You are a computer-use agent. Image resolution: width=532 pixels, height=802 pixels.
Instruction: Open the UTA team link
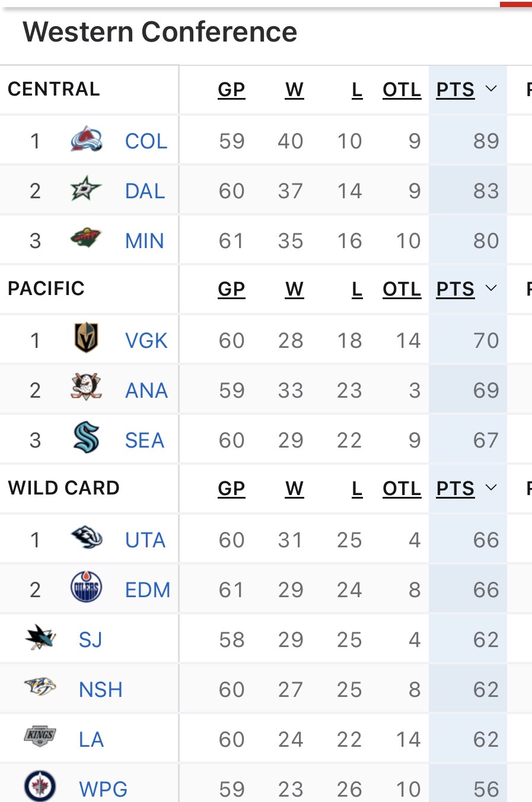(145, 540)
